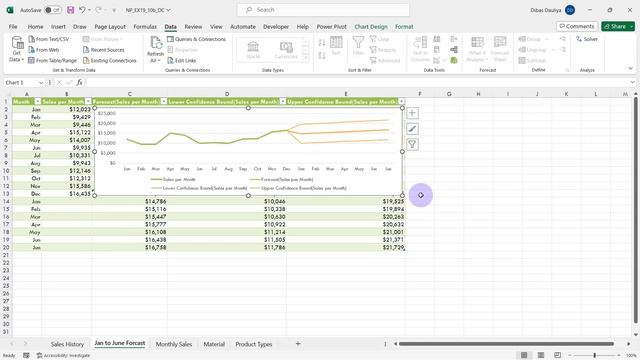This screenshot has width=640, height=360.
Task: Open the Chart Design tab
Action: (371, 27)
